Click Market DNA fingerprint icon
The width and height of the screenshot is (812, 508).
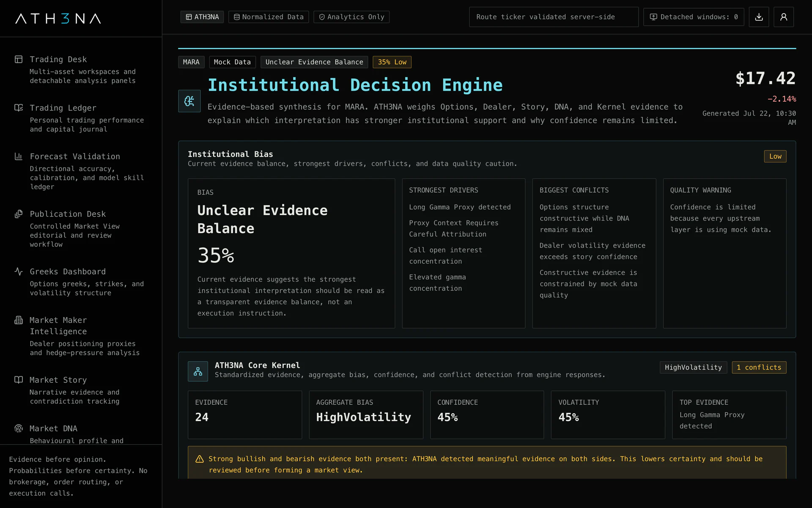(19, 428)
